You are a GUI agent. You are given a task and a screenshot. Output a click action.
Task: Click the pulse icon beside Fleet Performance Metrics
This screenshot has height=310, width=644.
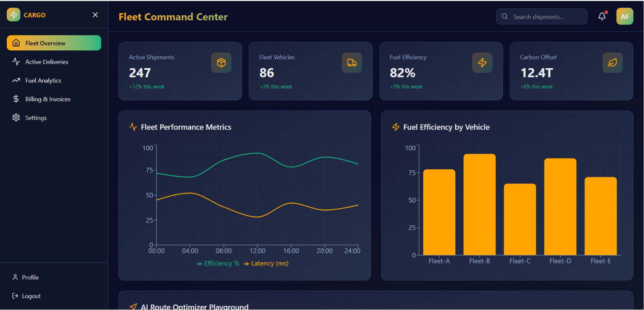coord(133,127)
